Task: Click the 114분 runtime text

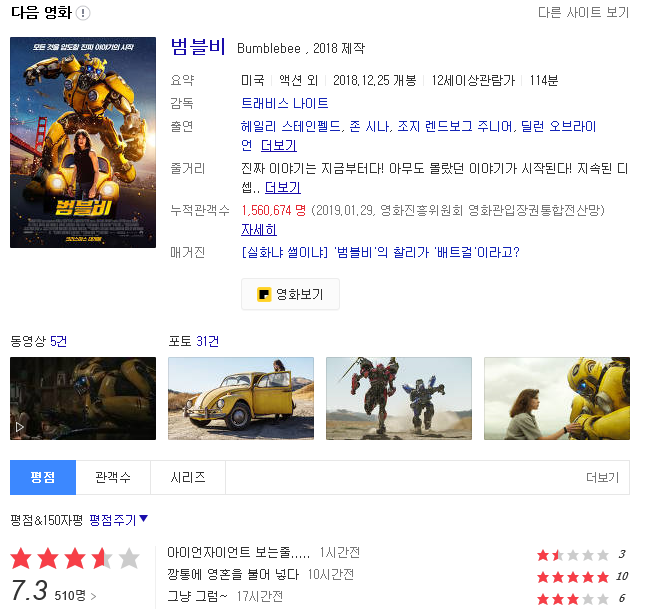Action: [543, 80]
